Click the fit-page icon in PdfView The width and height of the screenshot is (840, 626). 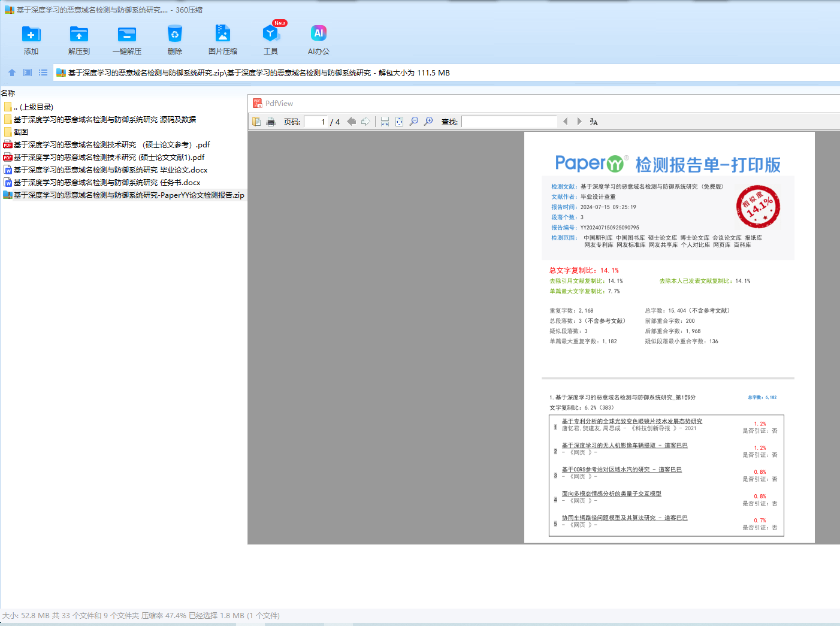[399, 122]
